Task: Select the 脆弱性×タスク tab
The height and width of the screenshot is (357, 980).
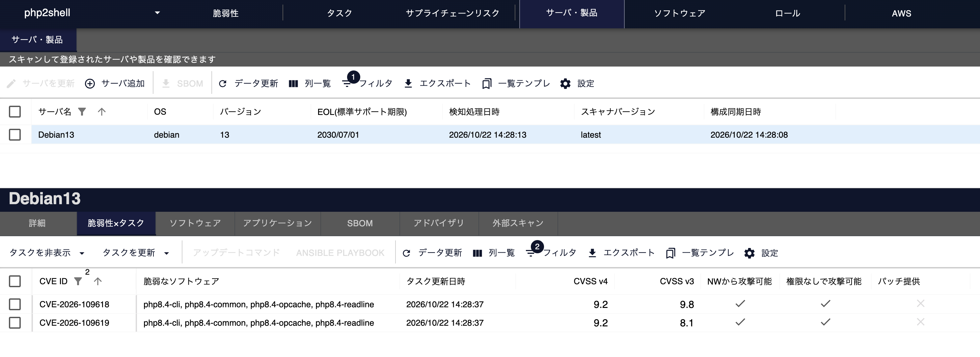Action: point(116,223)
